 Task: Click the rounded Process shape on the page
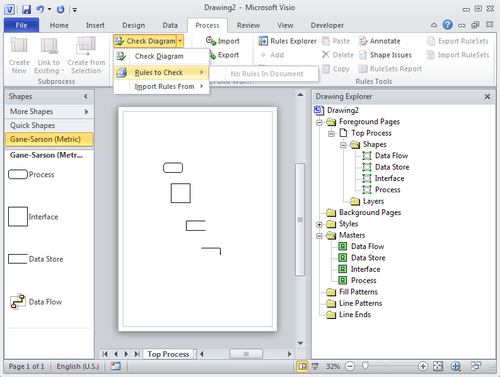173,168
